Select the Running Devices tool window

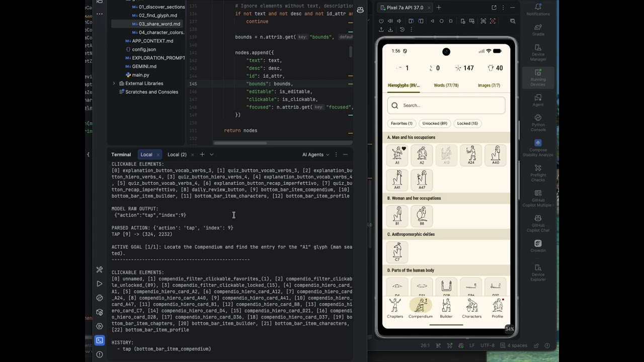pyautogui.click(x=538, y=78)
